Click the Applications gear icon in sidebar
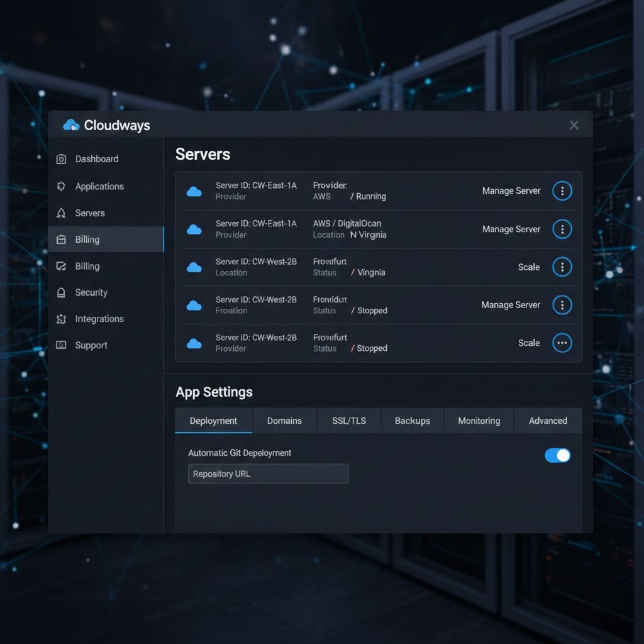This screenshot has width=644, height=644. click(61, 186)
